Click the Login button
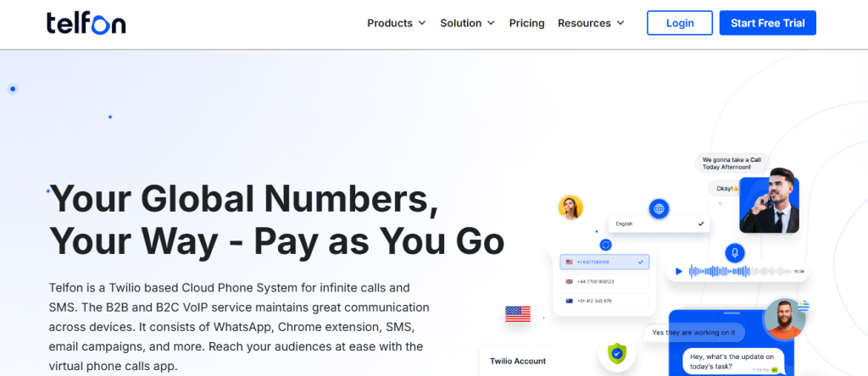 pyautogui.click(x=680, y=23)
